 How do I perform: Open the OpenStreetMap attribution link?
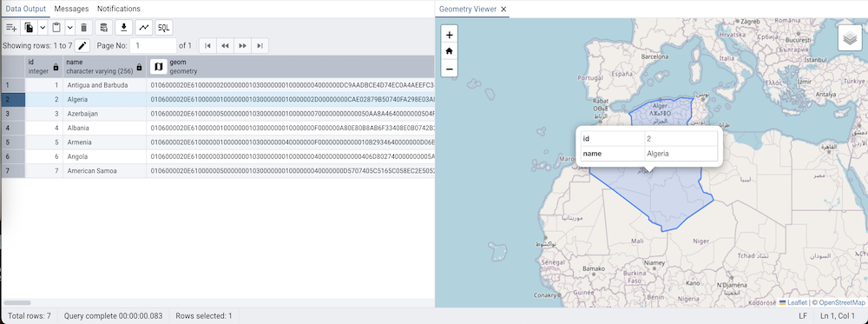coord(841,302)
